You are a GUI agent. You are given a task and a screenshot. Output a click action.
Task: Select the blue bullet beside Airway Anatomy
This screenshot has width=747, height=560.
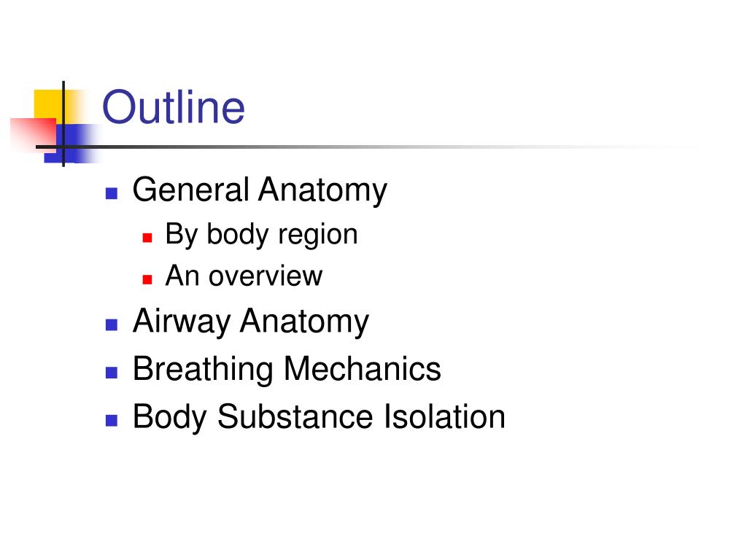pos(112,324)
